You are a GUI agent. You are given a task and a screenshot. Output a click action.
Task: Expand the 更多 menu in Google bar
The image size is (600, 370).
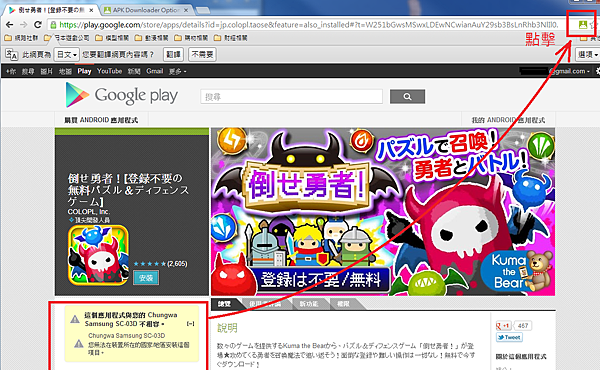(178, 71)
